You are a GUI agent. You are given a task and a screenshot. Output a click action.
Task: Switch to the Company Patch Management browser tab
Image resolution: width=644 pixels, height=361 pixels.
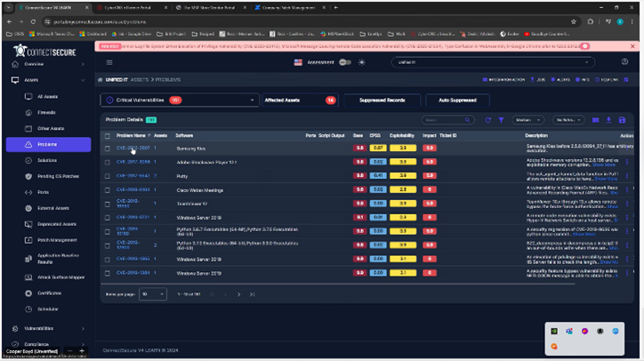[x=290, y=7]
